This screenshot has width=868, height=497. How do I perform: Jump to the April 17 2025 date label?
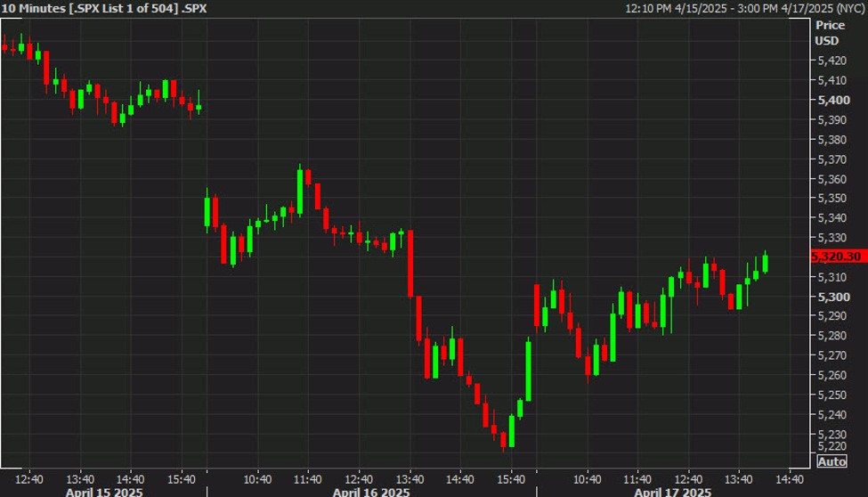[672, 492]
